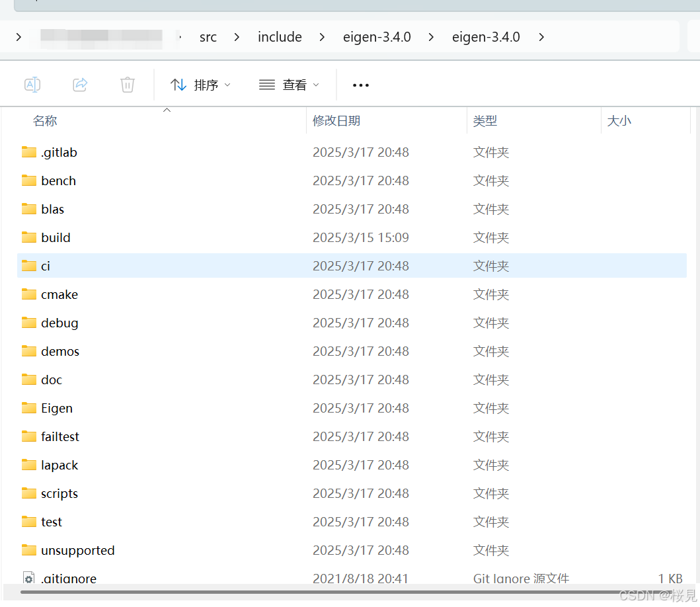Click the 'Eigen' folder name
This screenshot has width=700, height=607.
pos(57,409)
